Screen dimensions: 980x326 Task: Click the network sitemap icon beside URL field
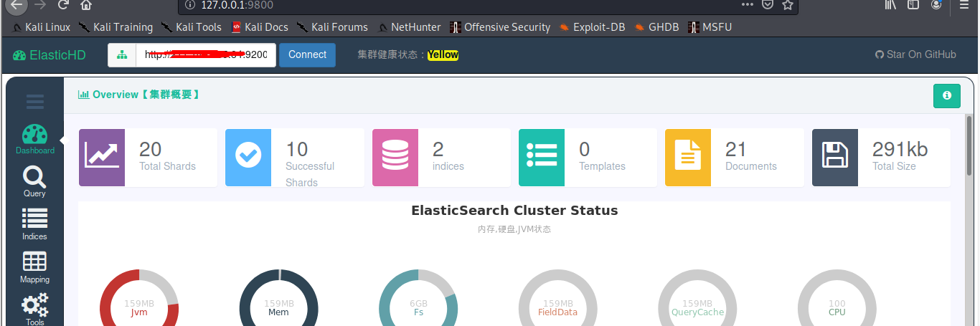point(122,54)
